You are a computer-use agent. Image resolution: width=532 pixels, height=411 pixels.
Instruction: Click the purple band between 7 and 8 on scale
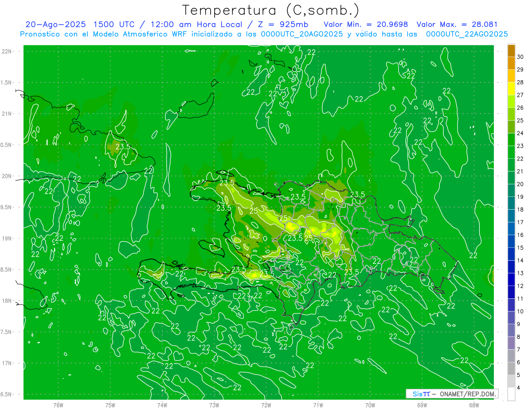point(511,343)
